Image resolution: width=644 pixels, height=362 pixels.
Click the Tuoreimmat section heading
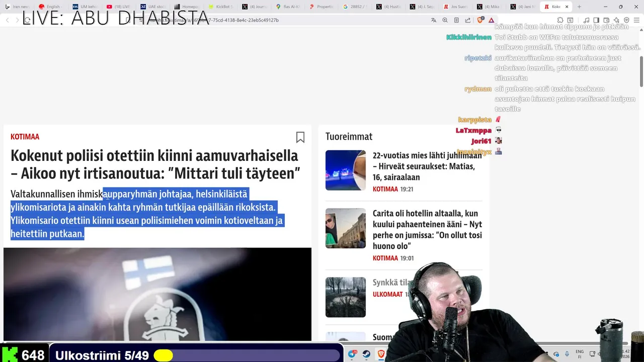coord(349,136)
